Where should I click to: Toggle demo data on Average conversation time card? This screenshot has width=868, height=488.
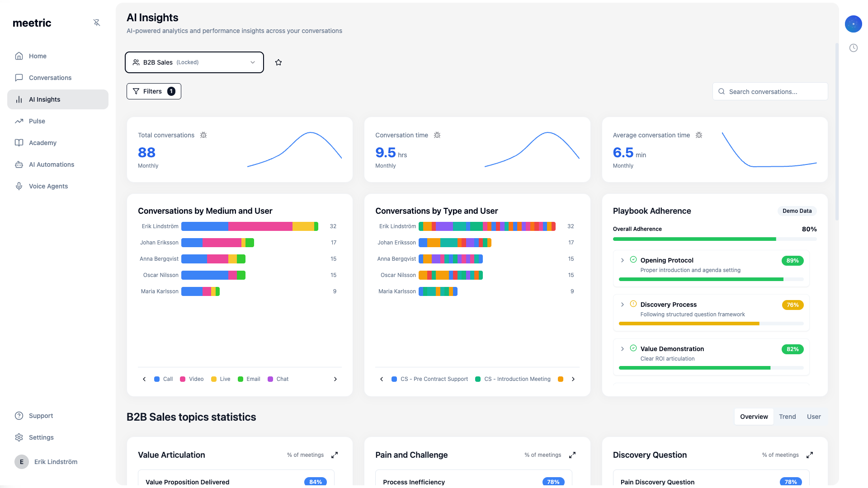(x=699, y=135)
